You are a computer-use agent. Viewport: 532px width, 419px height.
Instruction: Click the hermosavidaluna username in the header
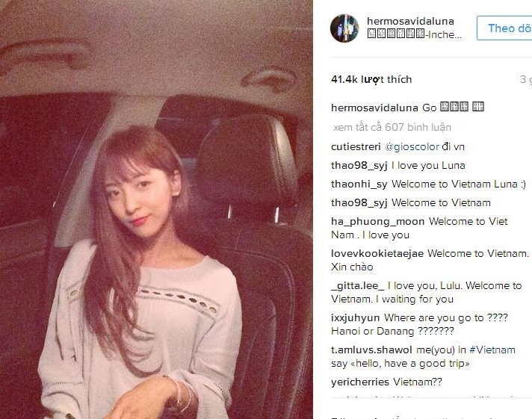[x=410, y=21]
